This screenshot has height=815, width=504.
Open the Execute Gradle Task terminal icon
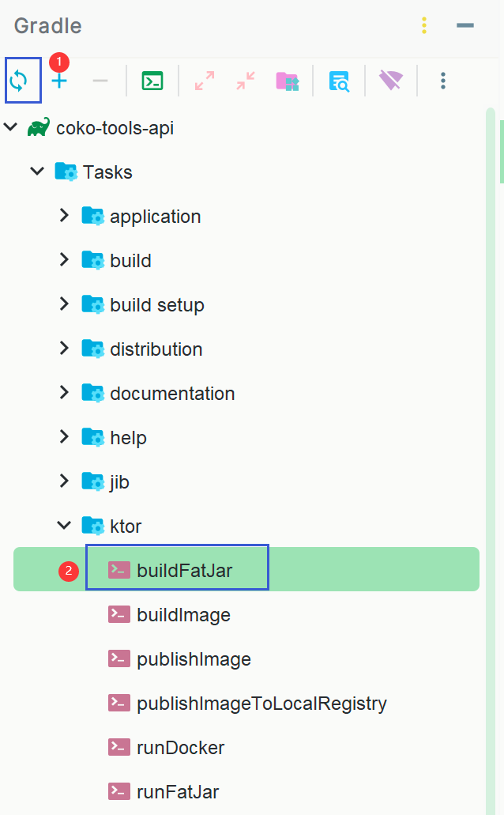click(x=152, y=81)
